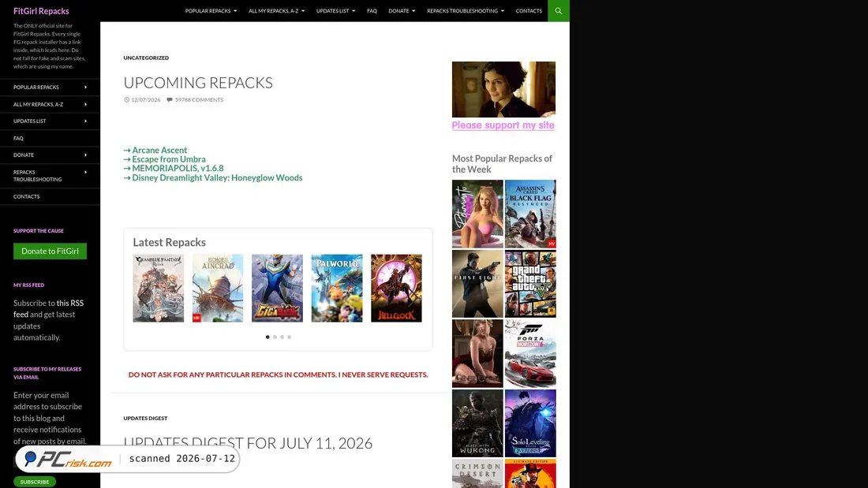Click the Donate to FitGirl button
Viewport: 868px width, 488px height.
pos(50,251)
